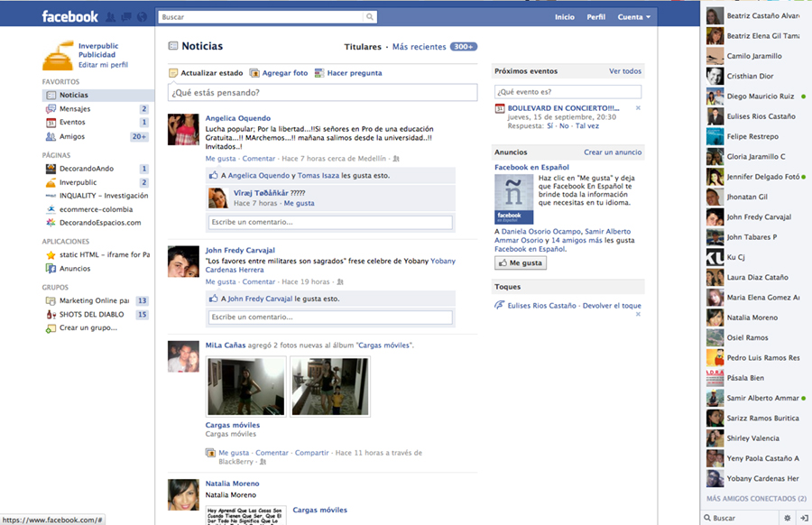The width and height of the screenshot is (812, 525).
Task: Open friend requests icon in top bar
Action: tap(110, 17)
